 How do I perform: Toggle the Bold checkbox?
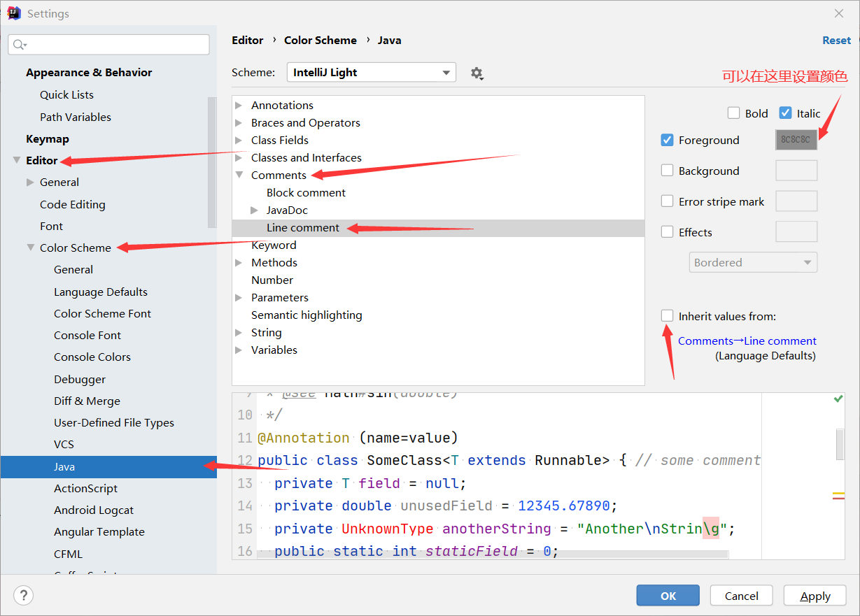[x=733, y=113]
